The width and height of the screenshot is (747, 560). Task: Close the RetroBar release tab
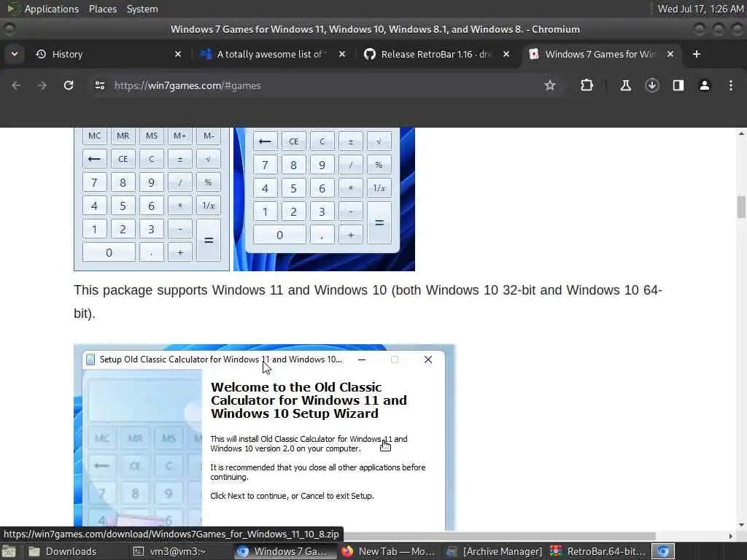click(506, 54)
